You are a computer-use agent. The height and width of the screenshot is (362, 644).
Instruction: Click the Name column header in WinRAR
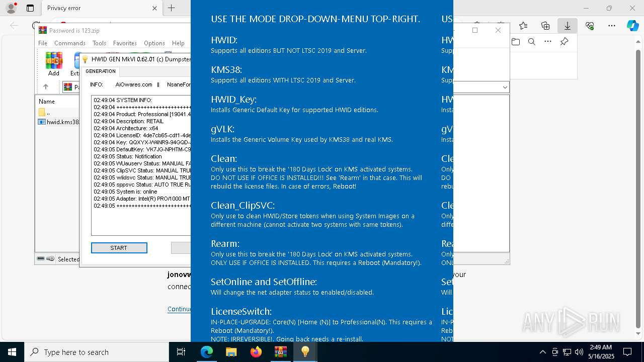pos(47,101)
